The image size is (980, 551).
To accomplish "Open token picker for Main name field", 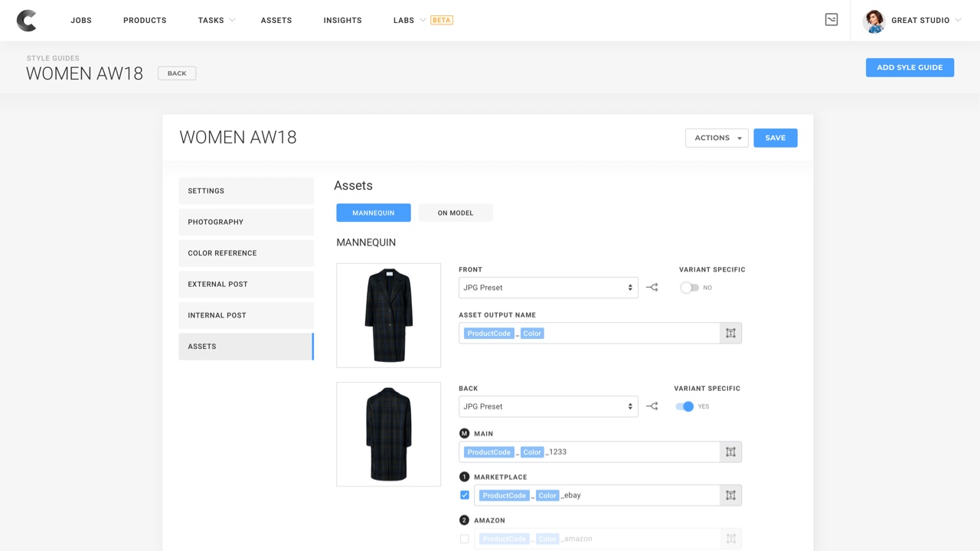I will 730,452.
